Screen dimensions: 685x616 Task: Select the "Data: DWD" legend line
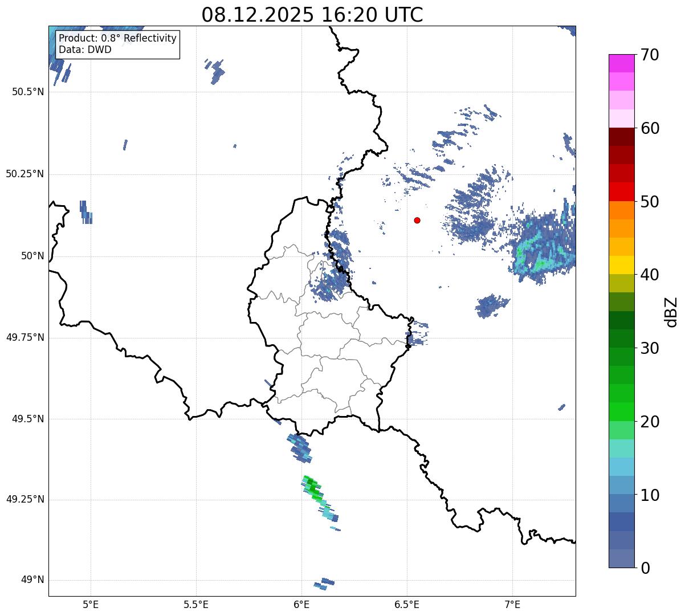click(85, 50)
